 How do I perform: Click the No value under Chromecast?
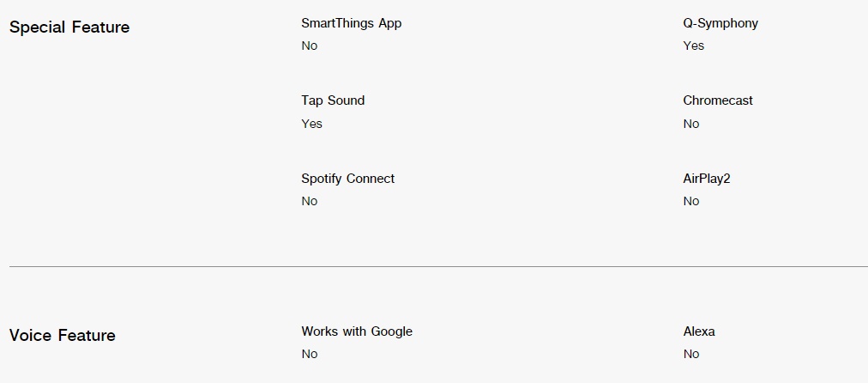(690, 124)
